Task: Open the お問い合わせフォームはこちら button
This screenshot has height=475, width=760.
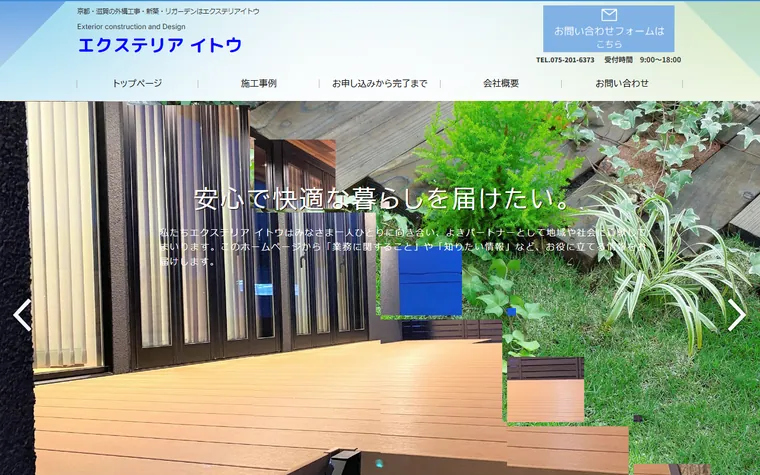Action: 609,29
